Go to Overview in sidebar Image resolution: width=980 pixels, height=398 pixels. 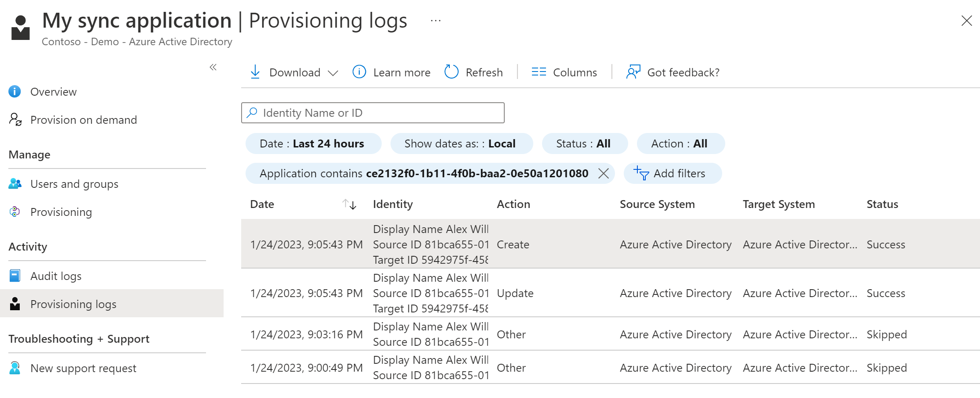pos(53,92)
